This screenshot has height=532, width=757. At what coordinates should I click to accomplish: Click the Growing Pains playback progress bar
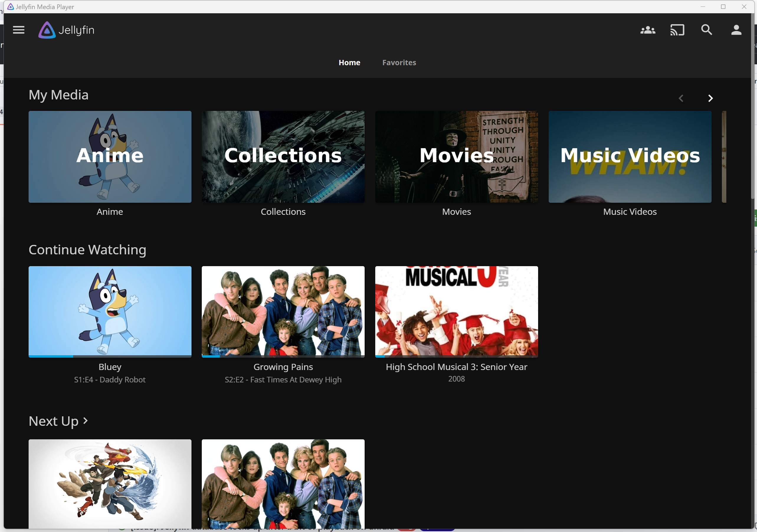(x=283, y=356)
